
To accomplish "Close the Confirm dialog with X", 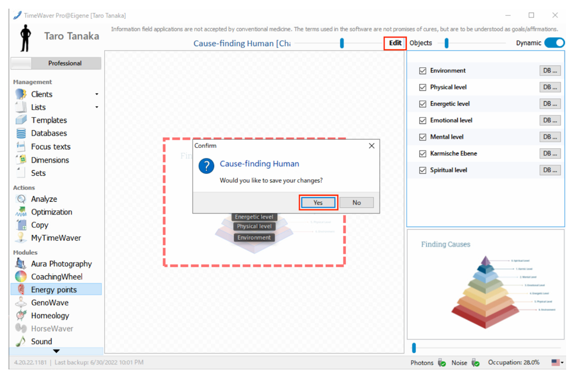I will (x=372, y=146).
